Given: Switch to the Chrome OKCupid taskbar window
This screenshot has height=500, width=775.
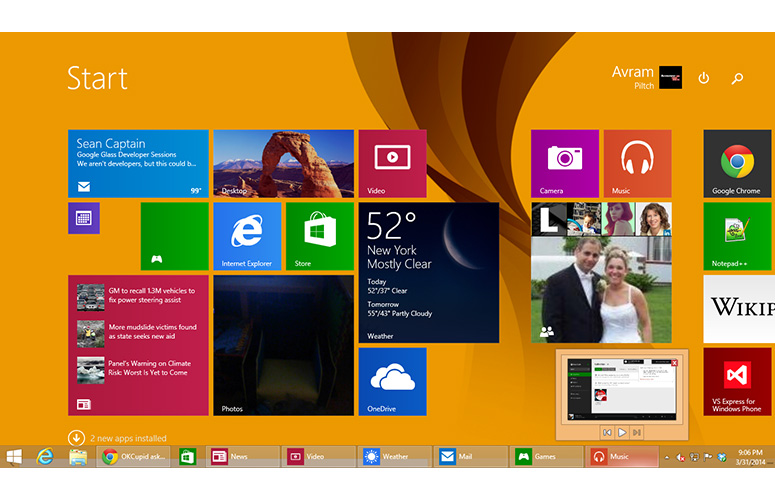Looking at the screenshot, I should (x=134, y=457).
